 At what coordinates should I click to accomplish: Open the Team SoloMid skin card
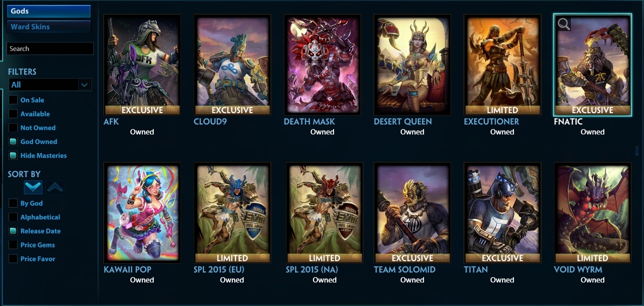[x=412, y=213]
